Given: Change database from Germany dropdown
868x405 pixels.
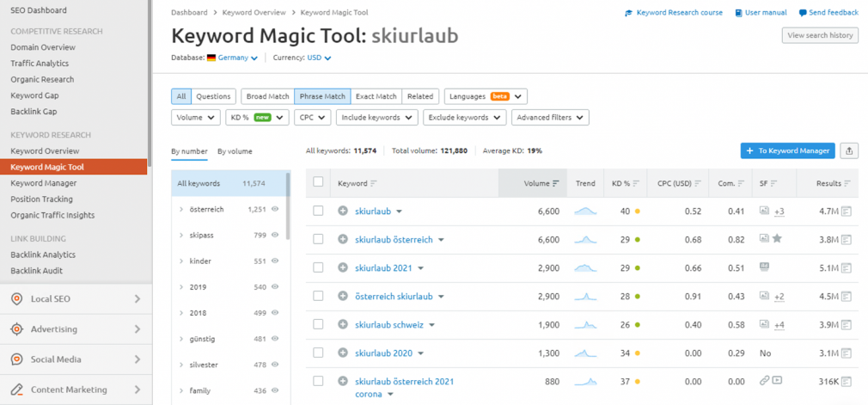Looking at the screenshot, I should [237, 58].
